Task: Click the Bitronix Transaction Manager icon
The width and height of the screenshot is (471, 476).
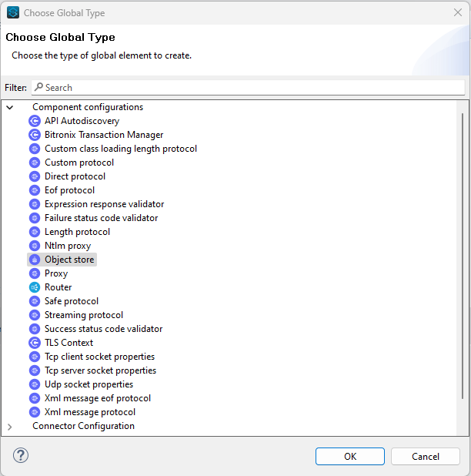Action: [34, 135]
